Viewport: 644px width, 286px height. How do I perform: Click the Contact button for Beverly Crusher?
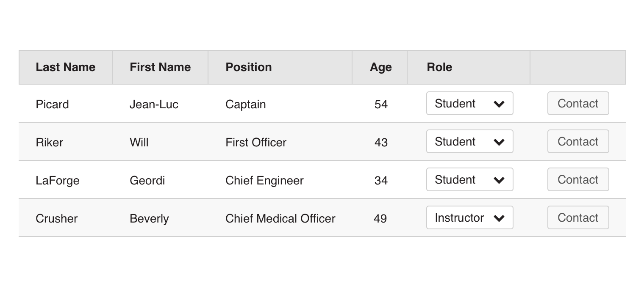click(578, 217)
